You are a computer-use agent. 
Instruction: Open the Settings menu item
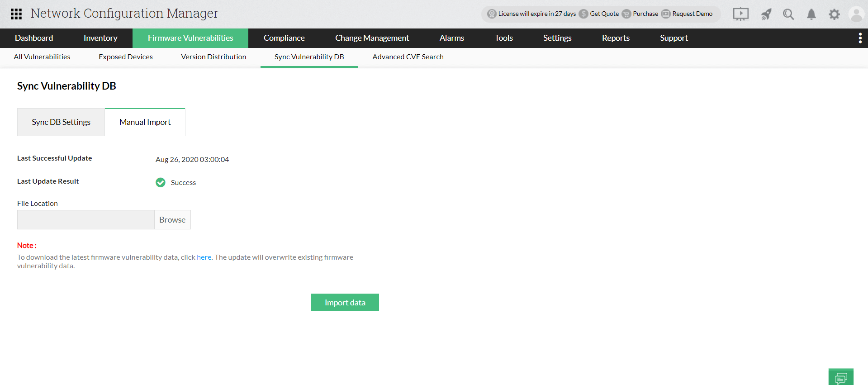[x=557, y=38]
